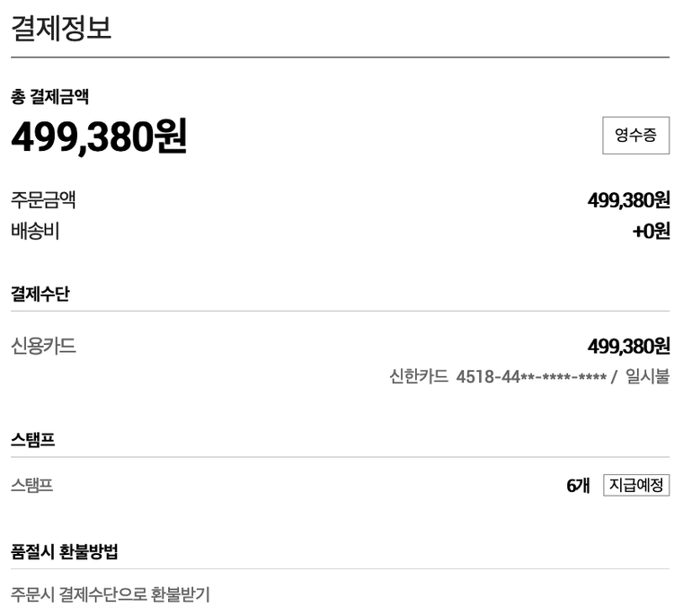The width and height of the screenshot is (674, 616).
Task: Click the 총 결제금액 label
Action: (x=49, y=97)
